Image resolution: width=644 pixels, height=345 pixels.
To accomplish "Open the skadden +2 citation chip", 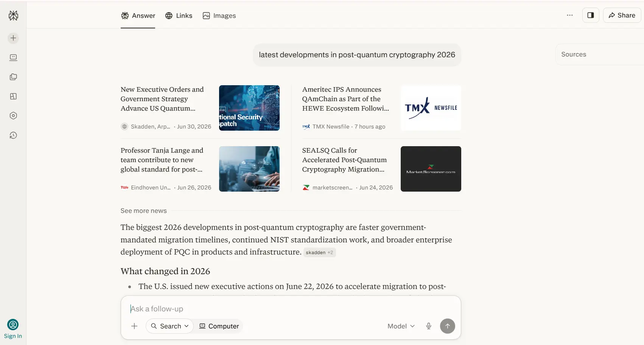I will (320, 253).
